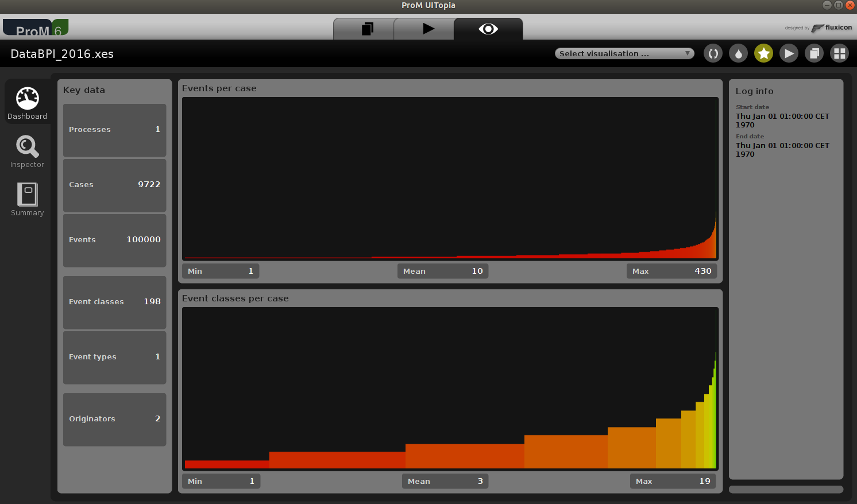The height and width of the screenshot is (504, 857).
Task: Click the clone log icon in the toolbar
Action: click(814, 53)
